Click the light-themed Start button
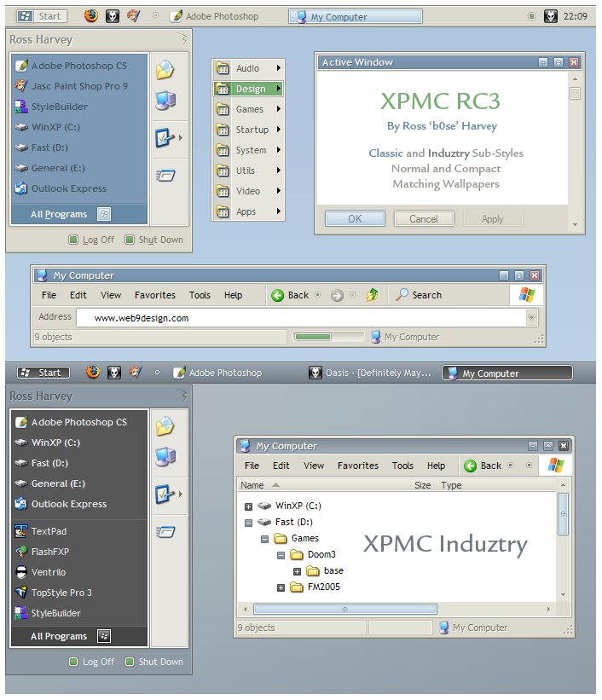Image resolution: width=602 pixels, height=700 pixels. click(x=42, y=16)
